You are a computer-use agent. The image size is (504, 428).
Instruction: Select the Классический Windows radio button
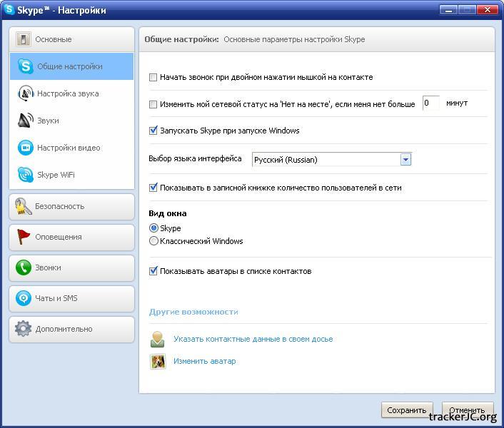(153, 241)
